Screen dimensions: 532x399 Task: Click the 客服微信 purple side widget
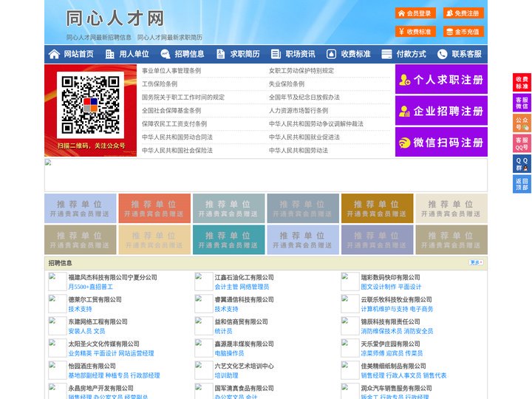(x=522, y=103)
